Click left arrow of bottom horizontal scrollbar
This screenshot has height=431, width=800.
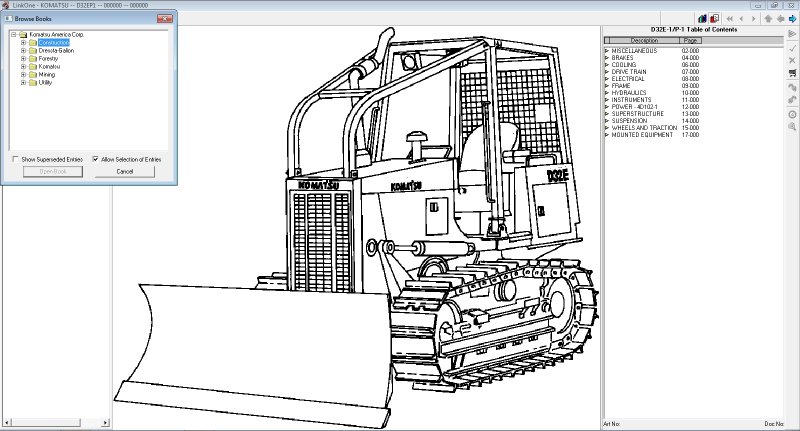(x=7, y=423)
